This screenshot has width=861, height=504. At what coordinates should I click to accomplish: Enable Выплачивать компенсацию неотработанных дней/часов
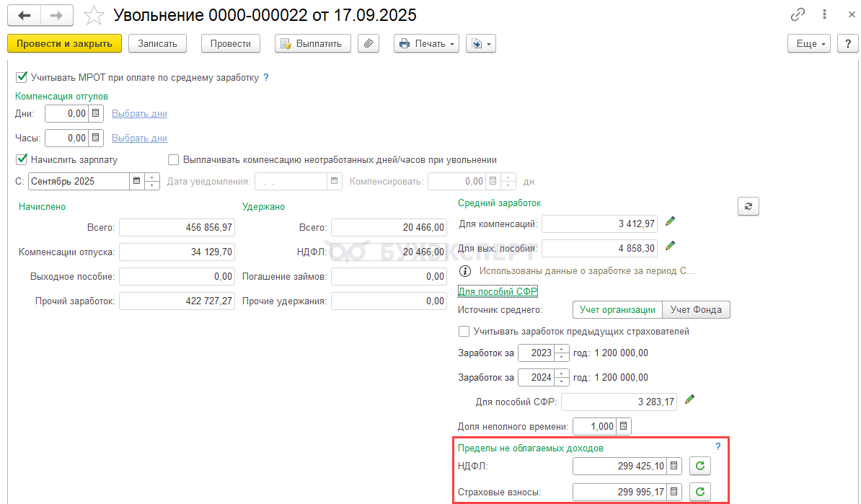coord(174,160)
